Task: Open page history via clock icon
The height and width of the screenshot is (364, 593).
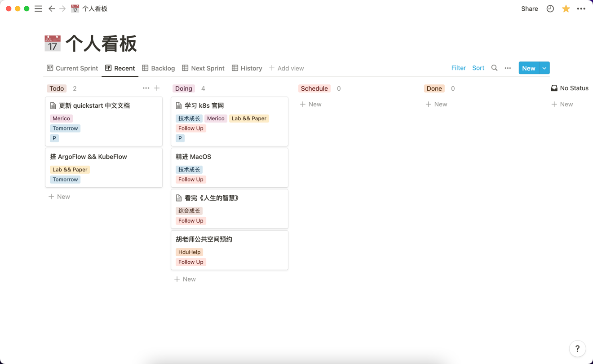Action: coord(550,9)
